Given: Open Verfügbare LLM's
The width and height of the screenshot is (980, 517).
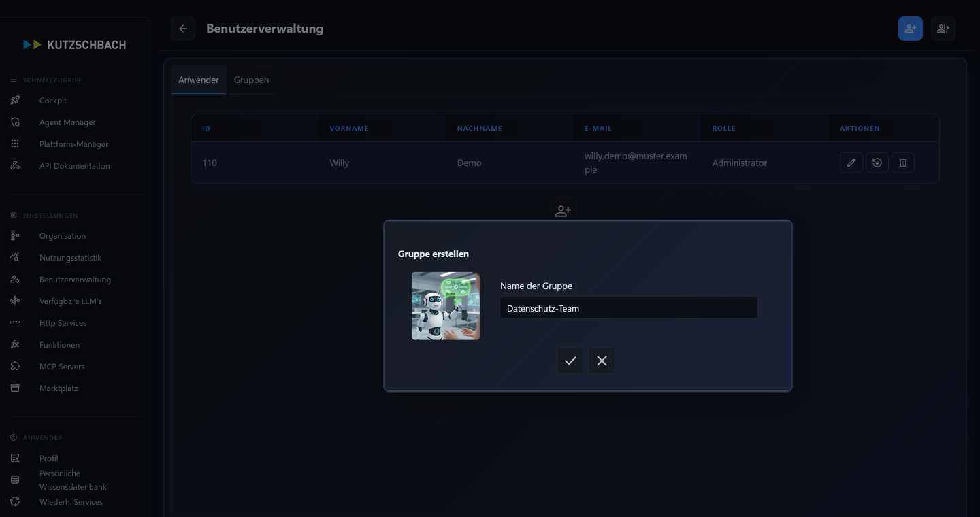Looking at the screenshot, I should (x=71, y=301).
